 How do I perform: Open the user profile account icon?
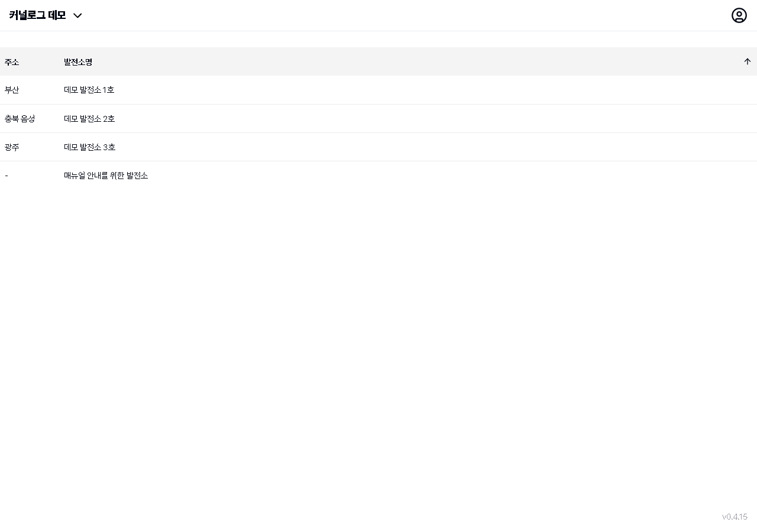tap(739, 15)
